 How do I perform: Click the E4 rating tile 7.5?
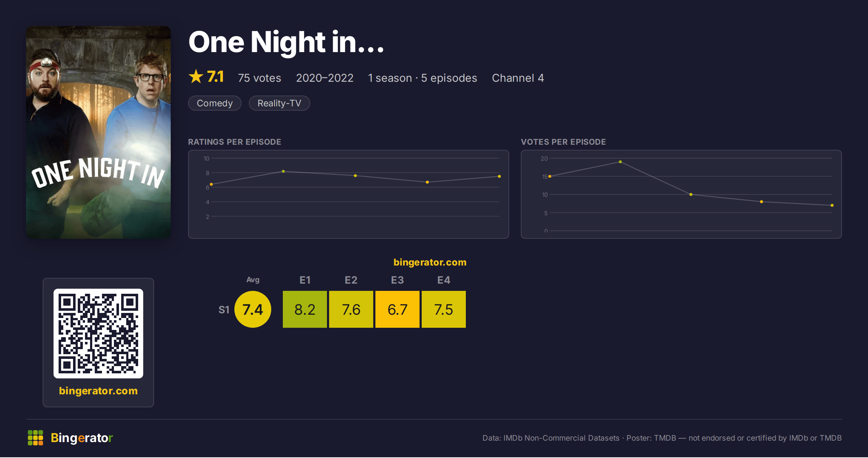(x=444, y=309)
